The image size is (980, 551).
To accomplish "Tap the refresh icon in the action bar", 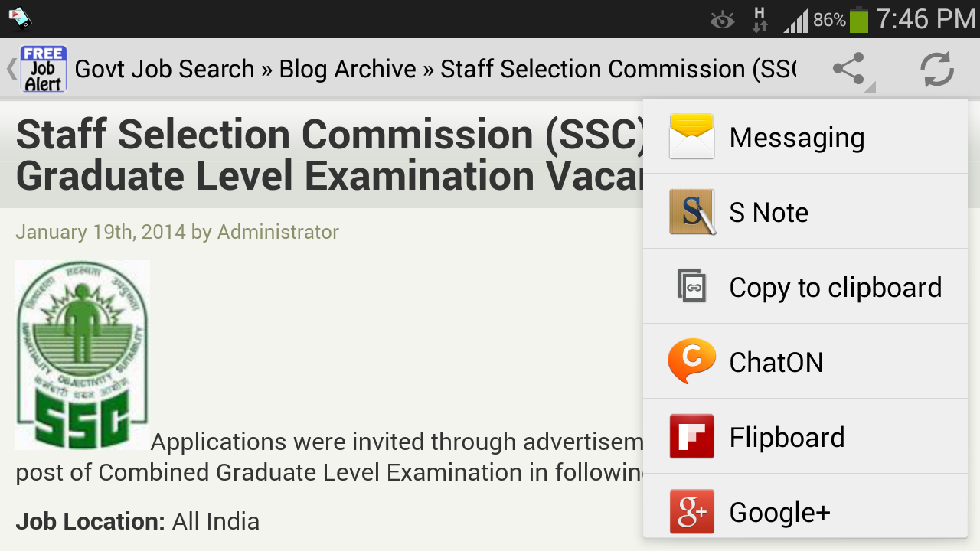I will 936,70.
